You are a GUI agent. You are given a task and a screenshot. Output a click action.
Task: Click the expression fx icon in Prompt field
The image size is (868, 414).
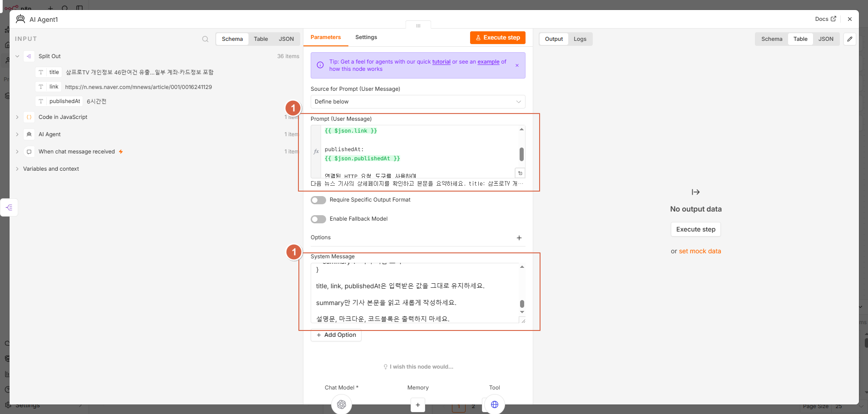(x=316, y=152)
